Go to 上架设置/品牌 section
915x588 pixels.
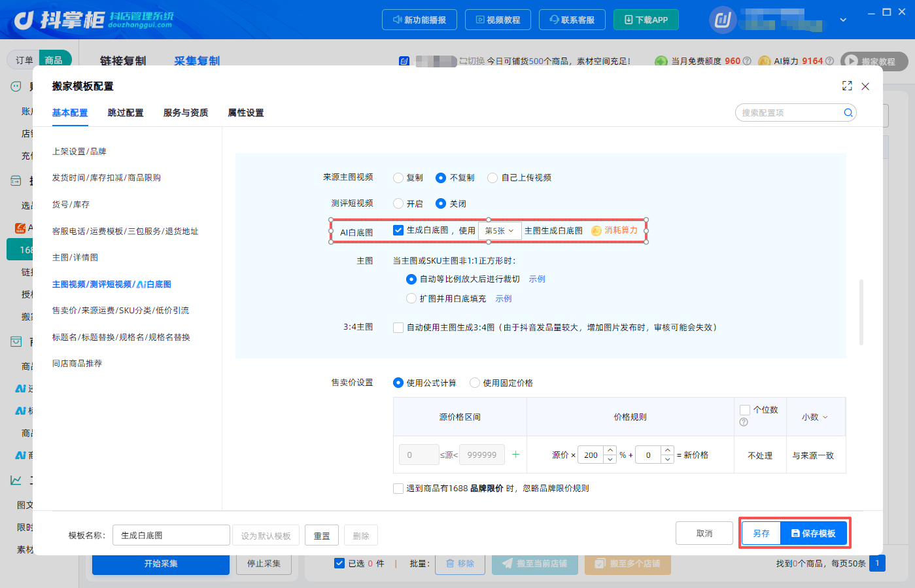point(79,152)
